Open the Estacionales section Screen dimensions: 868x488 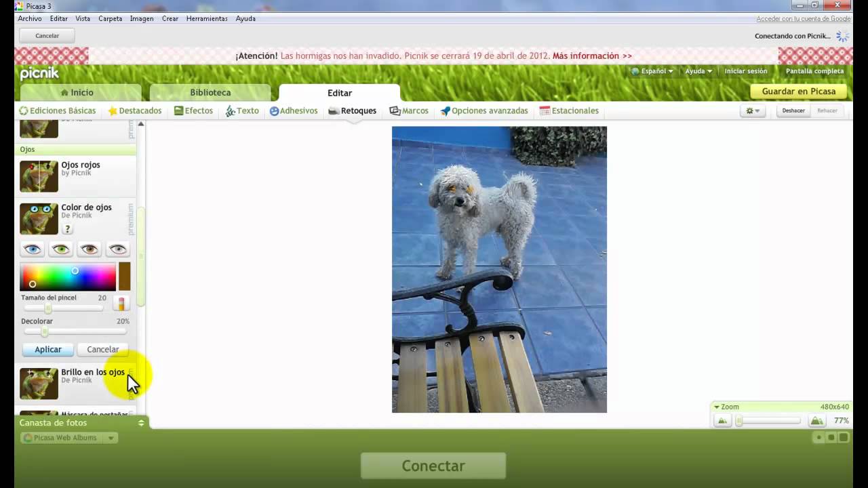(x=569, y=110)
